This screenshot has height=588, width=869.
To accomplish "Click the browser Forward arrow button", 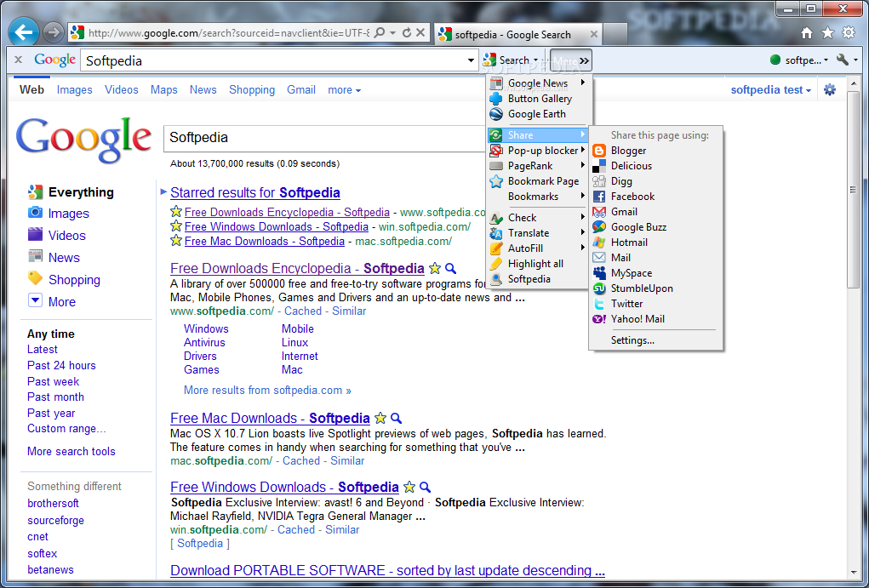I will pyautogui.click(x=53, y=32).
